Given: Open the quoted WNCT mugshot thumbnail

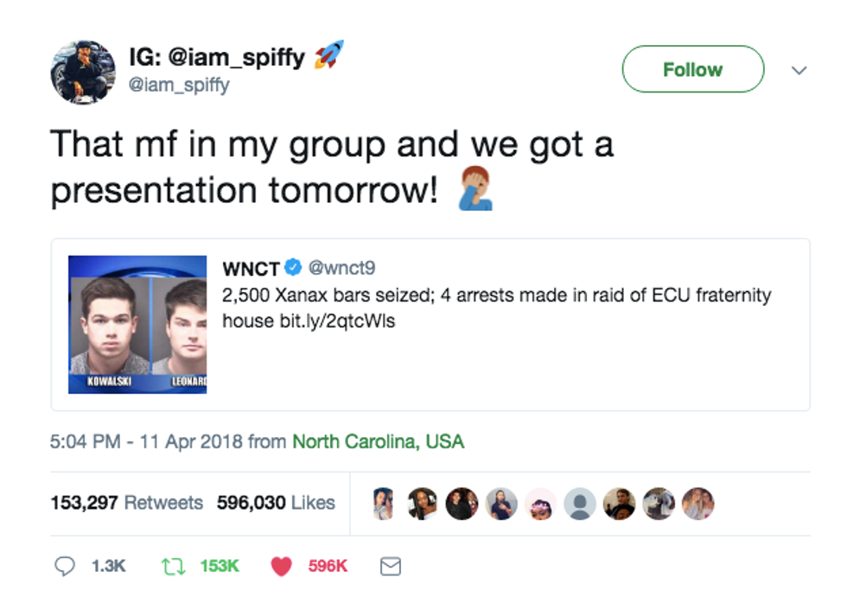Looking at the screenshot, I should point(137,324).
